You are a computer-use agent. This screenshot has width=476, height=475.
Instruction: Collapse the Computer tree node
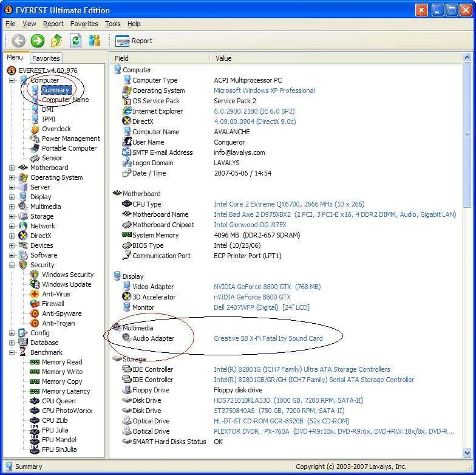[12, 80]
